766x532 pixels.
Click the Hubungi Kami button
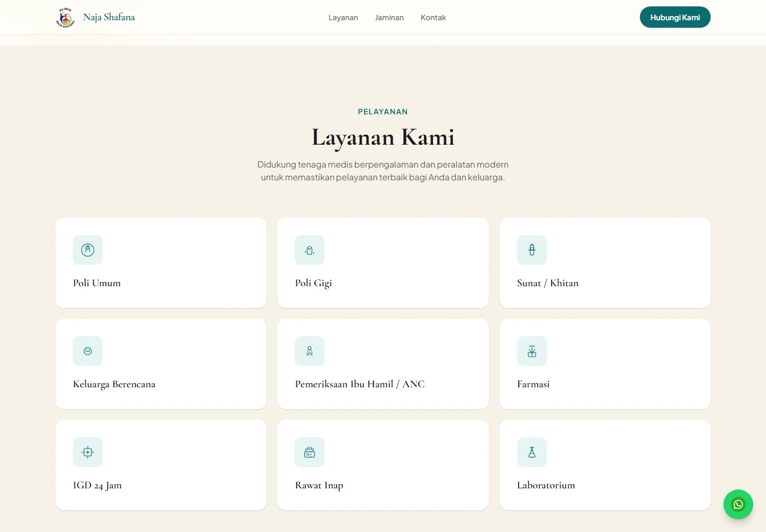click(x=675, y=17)
